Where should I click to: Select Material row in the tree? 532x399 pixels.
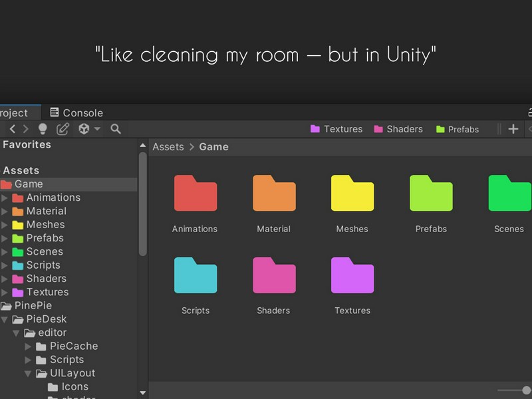(x=68, y=211)
